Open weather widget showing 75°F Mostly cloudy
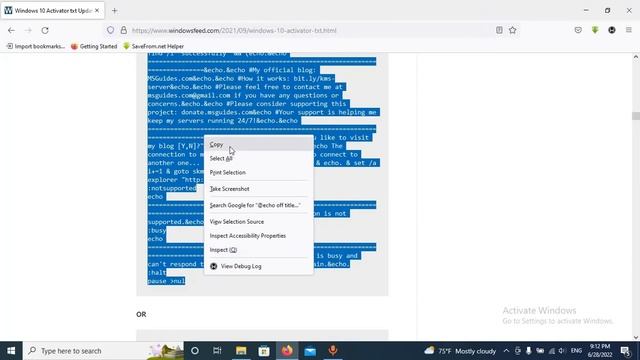Image resolution: width=640 pixels, height=360 pixels. tap(460, 351)
